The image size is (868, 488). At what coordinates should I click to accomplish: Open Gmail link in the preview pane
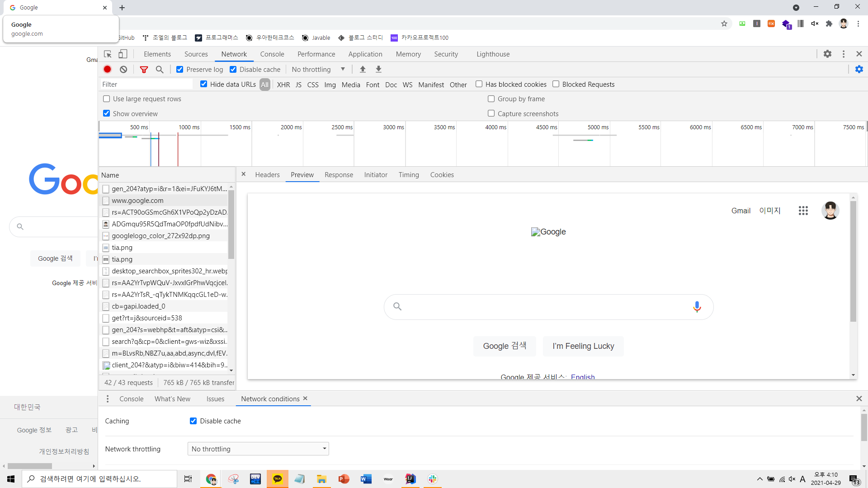click(741, 211)
